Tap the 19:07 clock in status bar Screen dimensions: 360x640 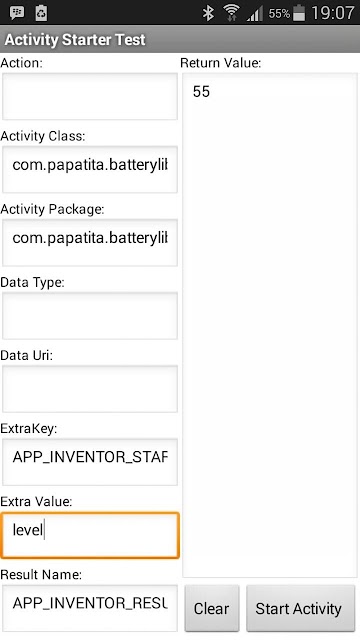333,13
